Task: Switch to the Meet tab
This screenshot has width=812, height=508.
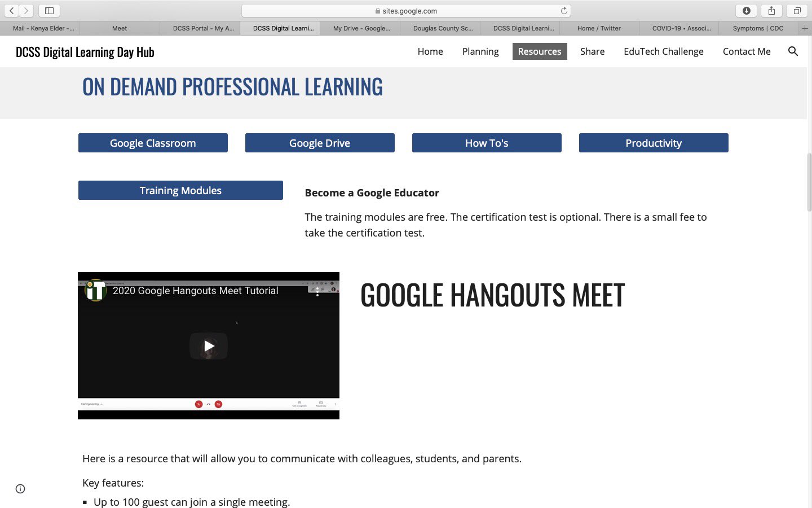Action: pyautogui.click(x=120, y=28)
